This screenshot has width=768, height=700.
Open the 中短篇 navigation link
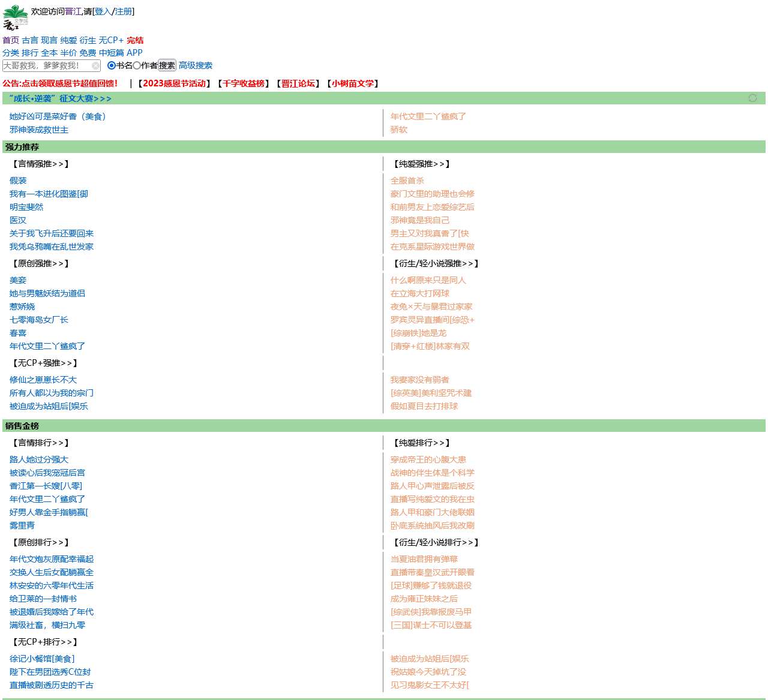[x=111, y=53]
